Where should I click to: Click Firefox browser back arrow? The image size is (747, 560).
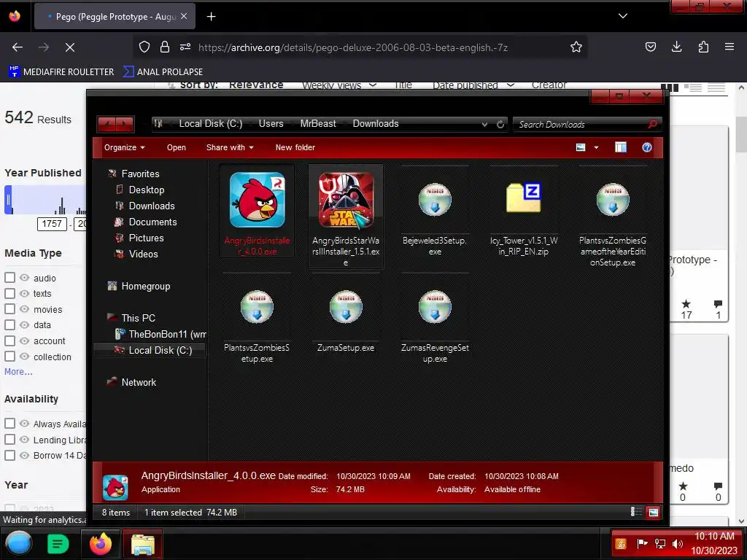click(x=18, y=47)
